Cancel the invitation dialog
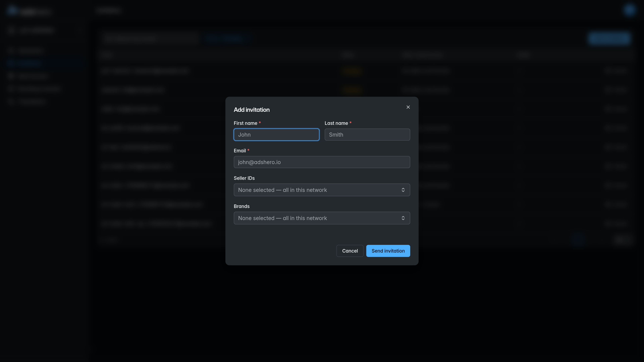Screen dimensions: 644x362 (350, 251)
